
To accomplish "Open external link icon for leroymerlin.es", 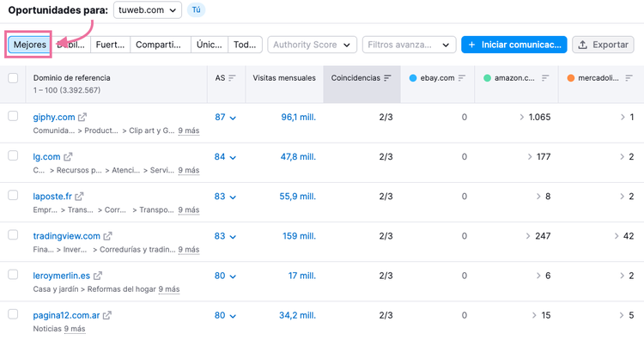I will point(98,276).
